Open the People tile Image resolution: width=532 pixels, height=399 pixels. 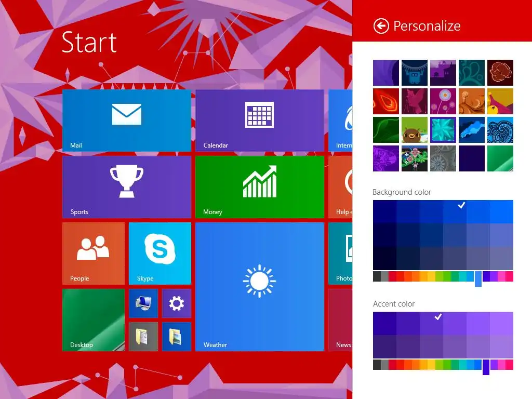pos(94,254)
